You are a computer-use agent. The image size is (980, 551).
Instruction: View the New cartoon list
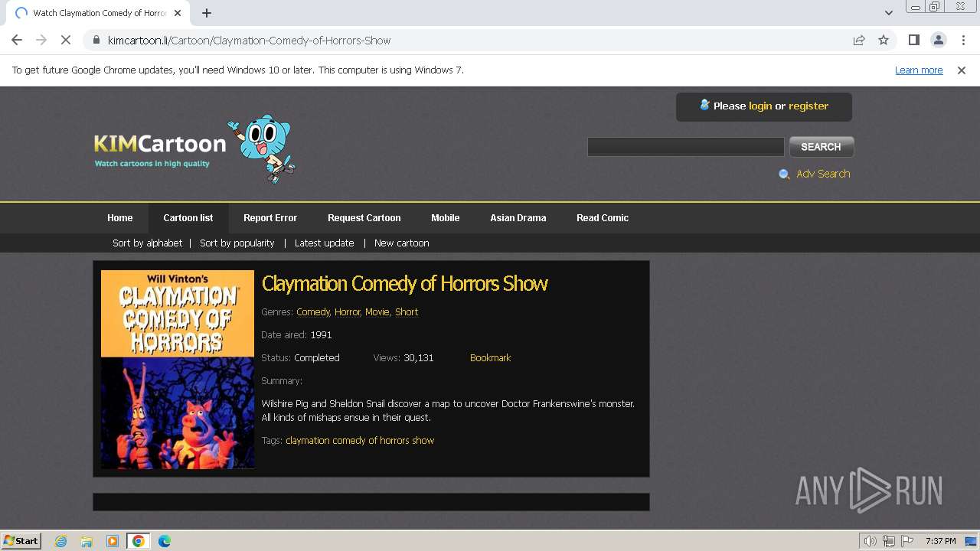[x=402, y=243]
